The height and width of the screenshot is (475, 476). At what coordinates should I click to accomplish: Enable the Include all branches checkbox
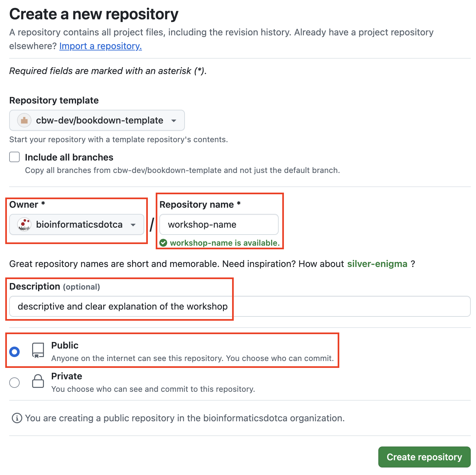pos(14,157)
